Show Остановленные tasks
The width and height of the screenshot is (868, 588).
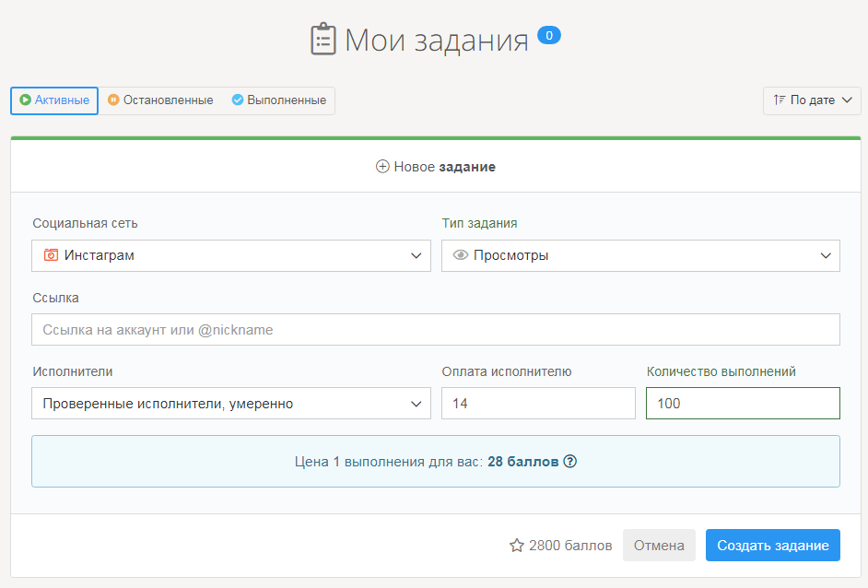[160, 100]
